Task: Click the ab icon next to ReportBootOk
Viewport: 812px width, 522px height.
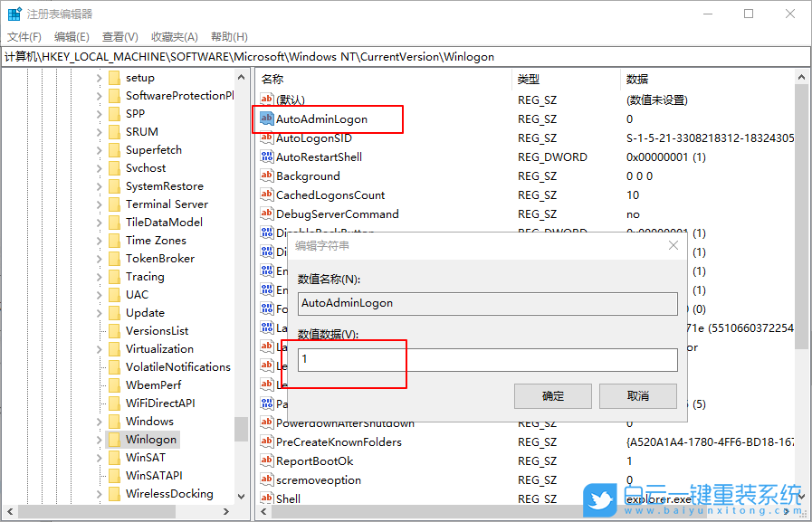Action: coord(267,461)
